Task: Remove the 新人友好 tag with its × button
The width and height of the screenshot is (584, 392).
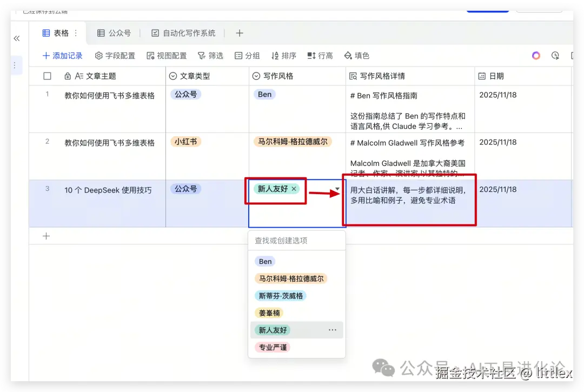Action: [294, 189]
